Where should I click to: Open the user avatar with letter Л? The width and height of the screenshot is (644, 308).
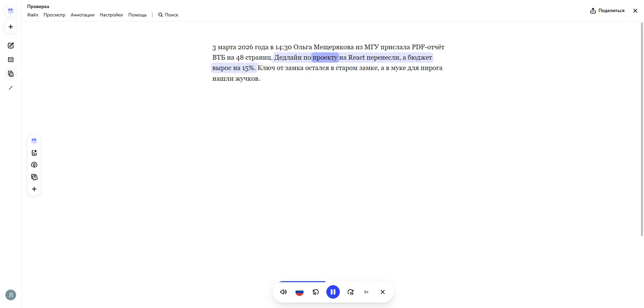pyautogui.click(x=11, y=295)
